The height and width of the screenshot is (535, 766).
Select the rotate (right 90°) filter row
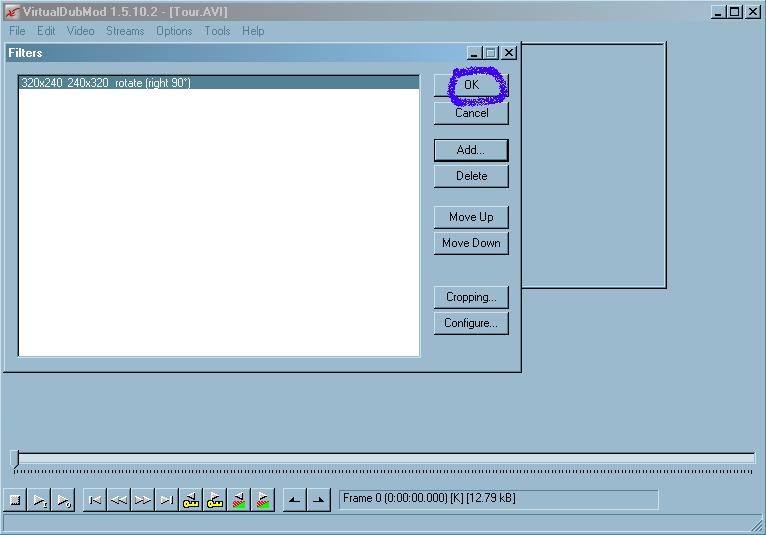pos(219,83)
